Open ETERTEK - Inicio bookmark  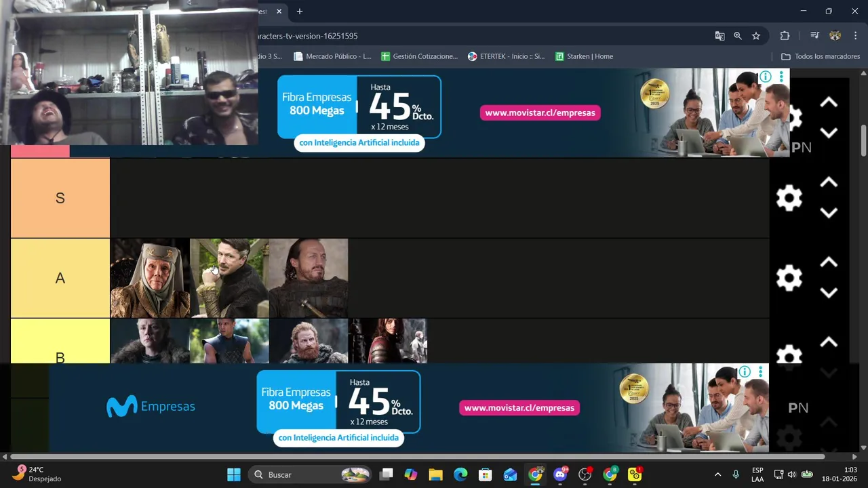[506, 56]
